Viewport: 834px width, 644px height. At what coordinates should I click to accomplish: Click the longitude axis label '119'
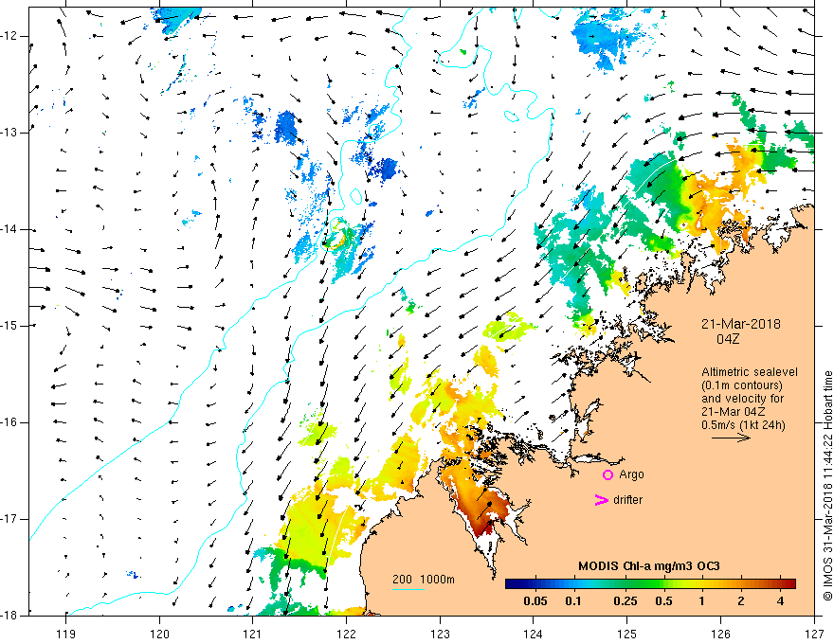66,634
